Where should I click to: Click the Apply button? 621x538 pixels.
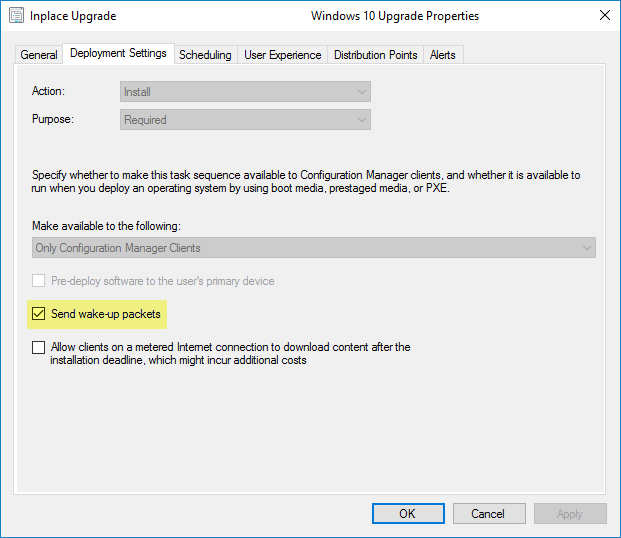570,513
